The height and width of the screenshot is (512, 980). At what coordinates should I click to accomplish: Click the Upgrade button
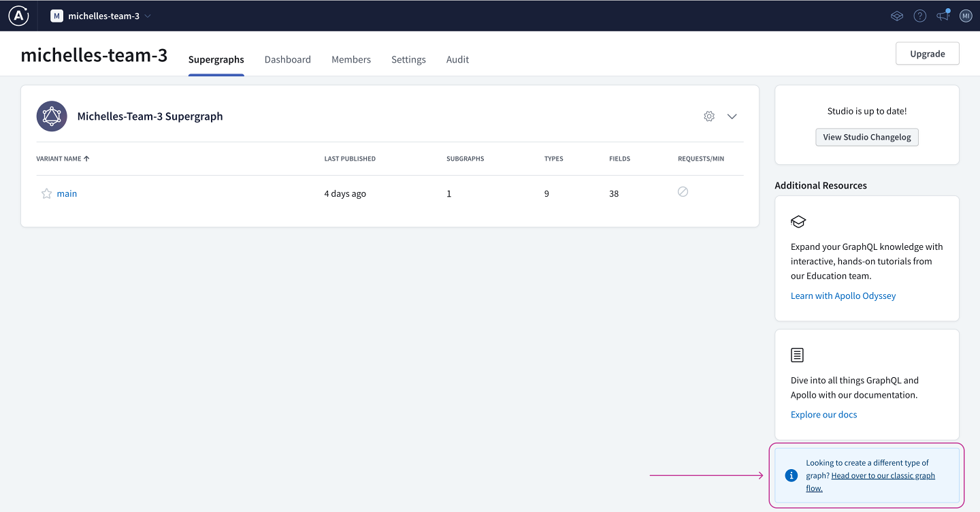(927, 53)
